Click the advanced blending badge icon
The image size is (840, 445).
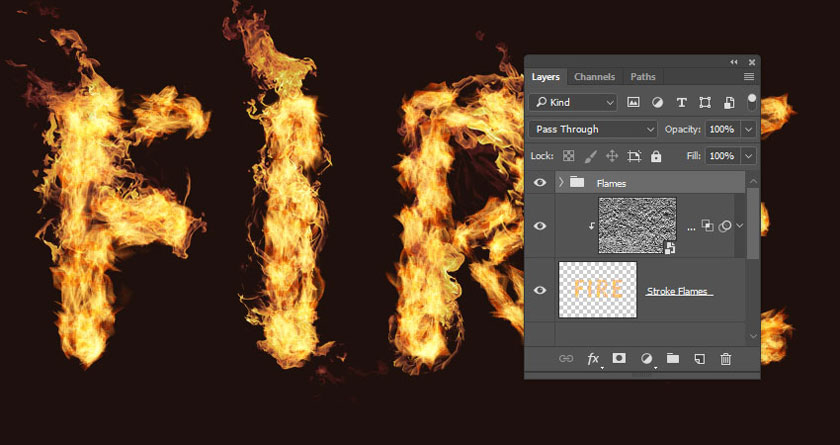tap(708, 226)
